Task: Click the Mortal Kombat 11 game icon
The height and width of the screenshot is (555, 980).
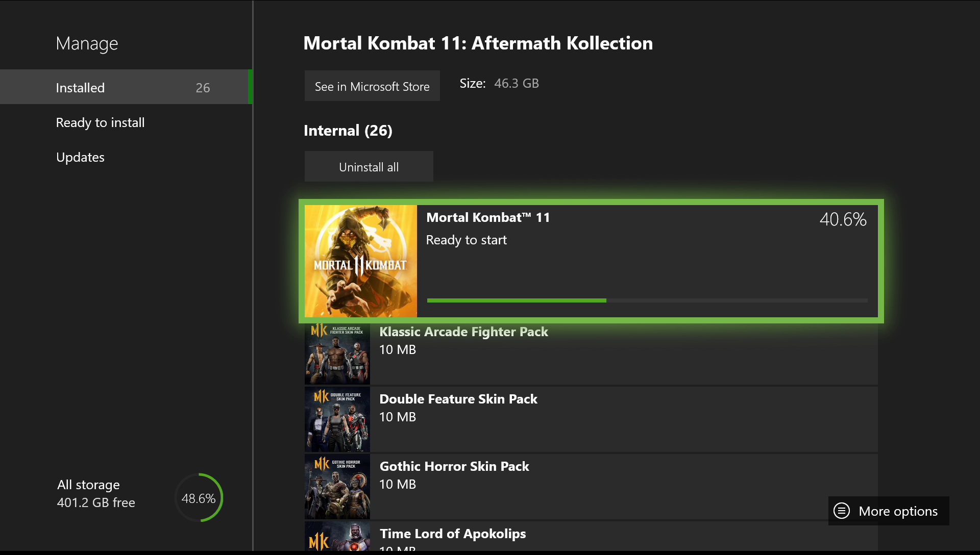Action: point(361,260)
